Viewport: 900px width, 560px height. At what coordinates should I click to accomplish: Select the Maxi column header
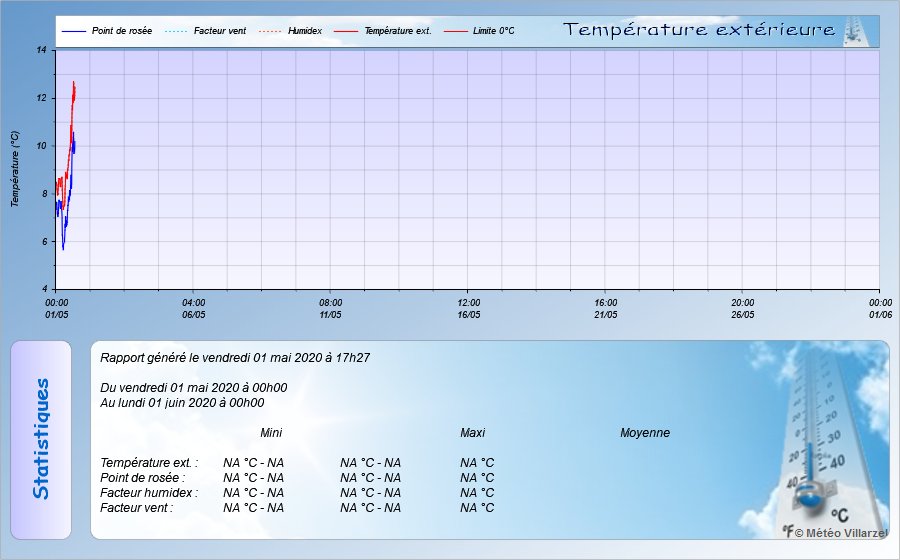tap(472, 433)
